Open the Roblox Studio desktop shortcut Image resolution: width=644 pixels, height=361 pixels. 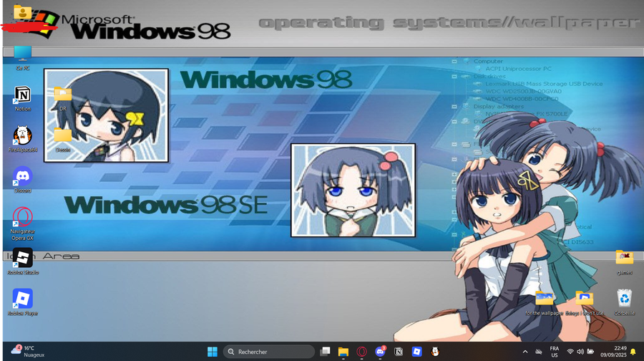pyautogui.click(x=23, y=261)
